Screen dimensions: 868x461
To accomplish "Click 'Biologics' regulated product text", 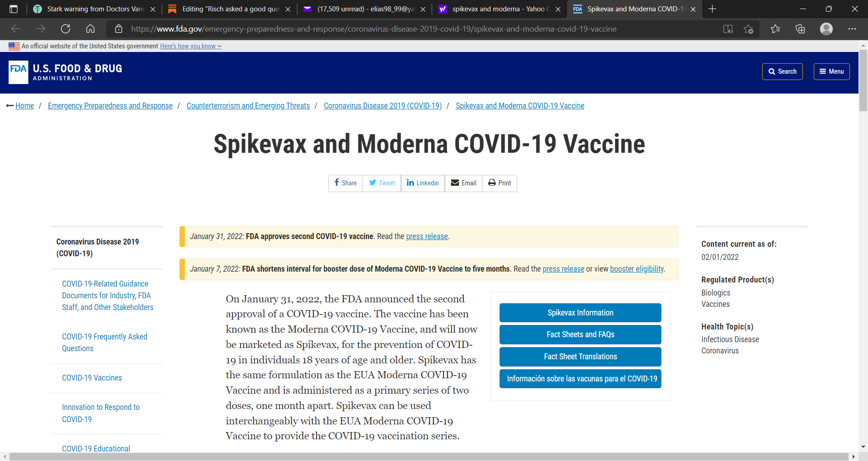I will tap(716, 293).
